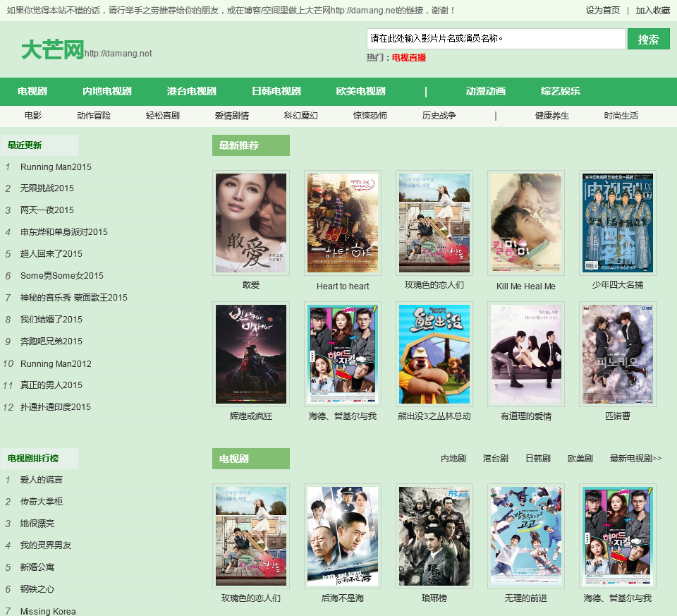677x616 pixels.
Task: Click the 匹诺曹 poster
Action: 618,354
